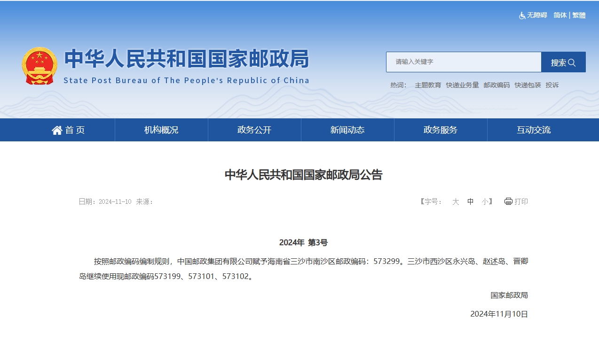
Task: Click the national emblem logo
Action: (x=39, y=66)
